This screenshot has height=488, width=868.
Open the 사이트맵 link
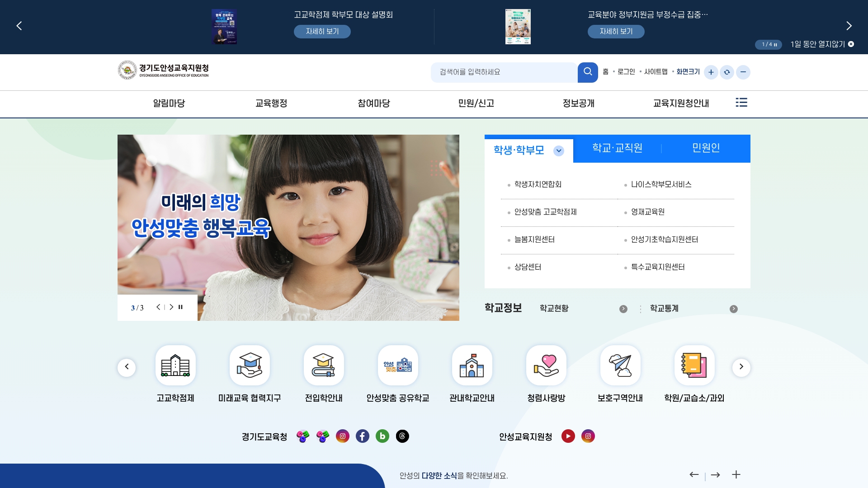(656, 72)
